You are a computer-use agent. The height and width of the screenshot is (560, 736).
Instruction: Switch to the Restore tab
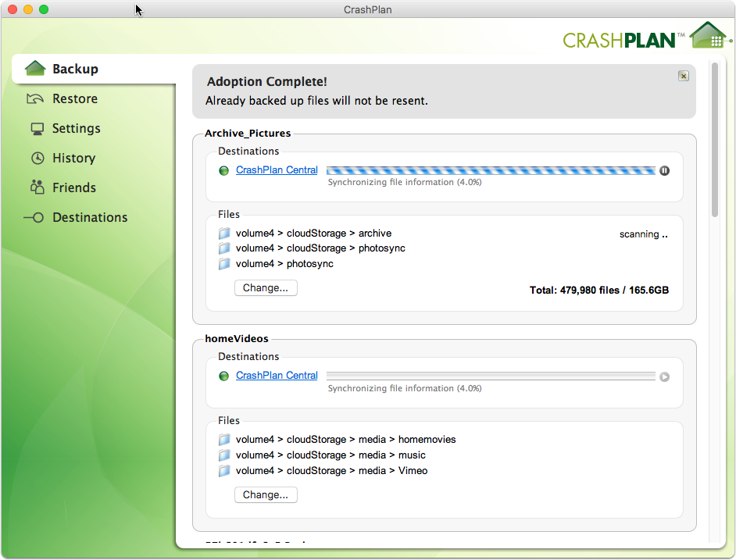point(75,98)
